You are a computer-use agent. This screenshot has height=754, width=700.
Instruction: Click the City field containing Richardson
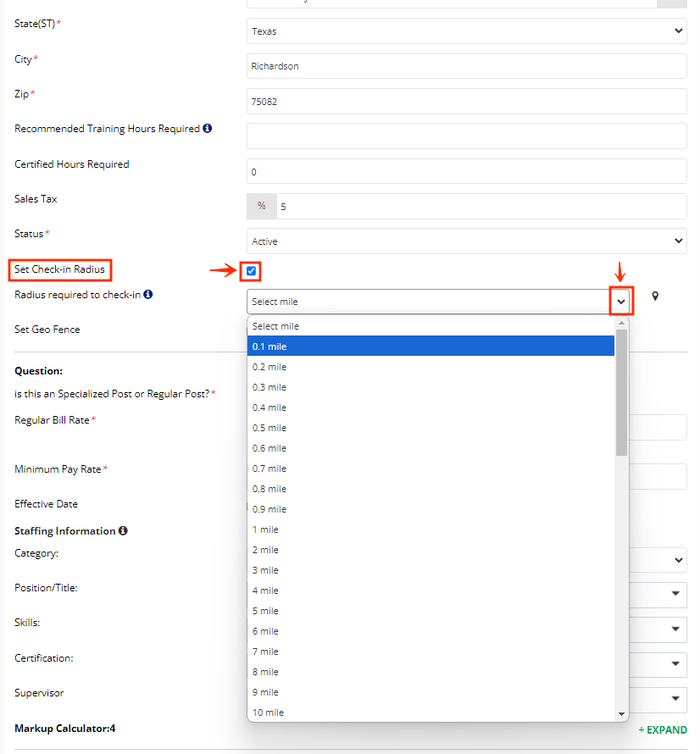tap(466, 66)
